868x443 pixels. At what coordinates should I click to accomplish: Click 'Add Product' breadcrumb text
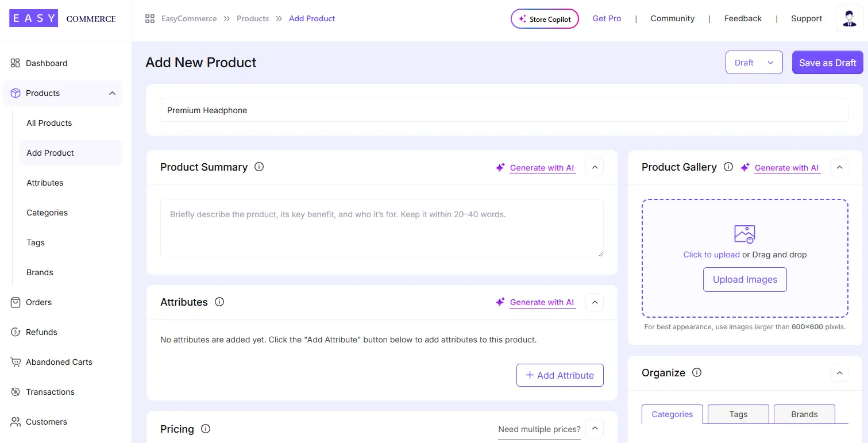[x=312, y=18]
